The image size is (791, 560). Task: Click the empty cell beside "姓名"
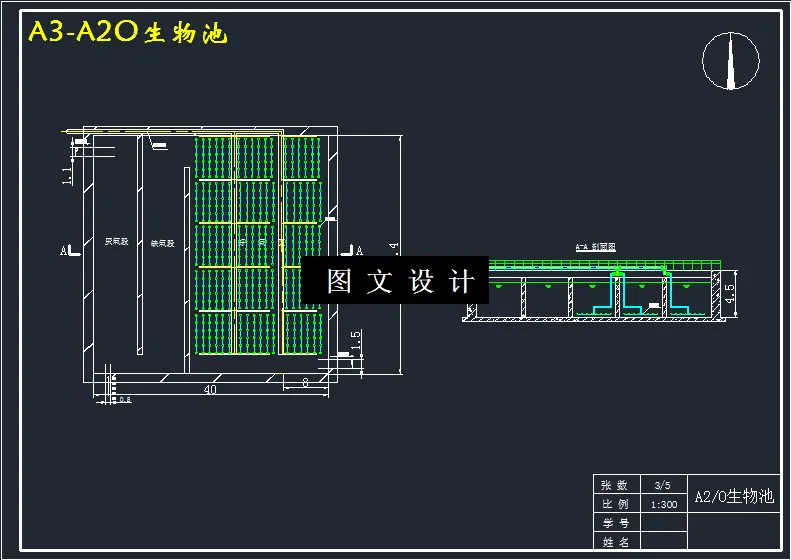point(663,541)
